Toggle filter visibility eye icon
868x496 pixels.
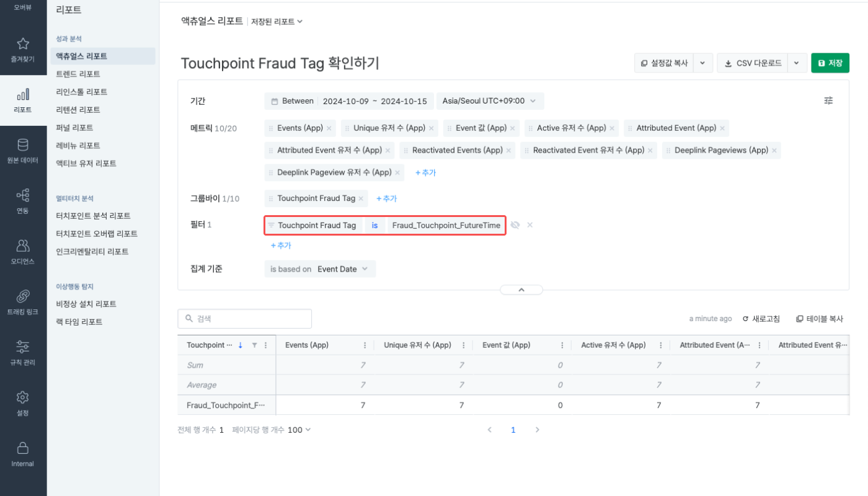pyautogui.click(x=515, y=225)
